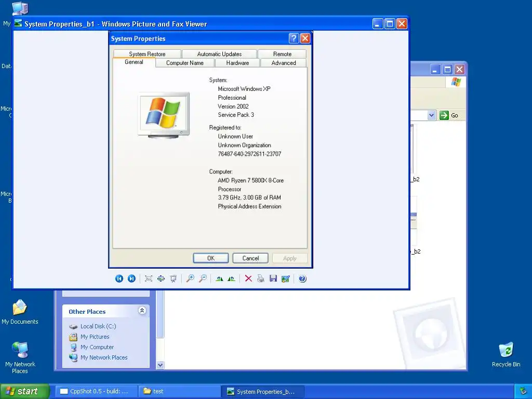Image resolution: width=532 pixels, height=399 pixels.
Task: Click OK in the System Properties image
Action: (x=211, y=258)
